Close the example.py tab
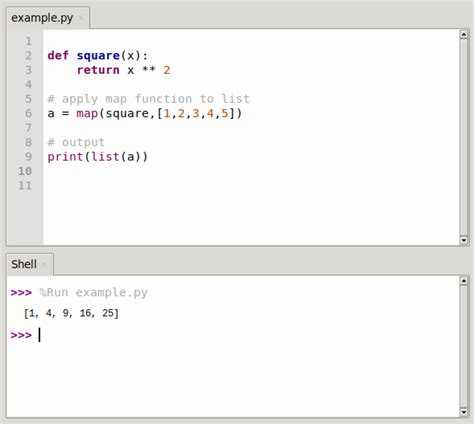The image size is (474, 424). tap(81, 18)
